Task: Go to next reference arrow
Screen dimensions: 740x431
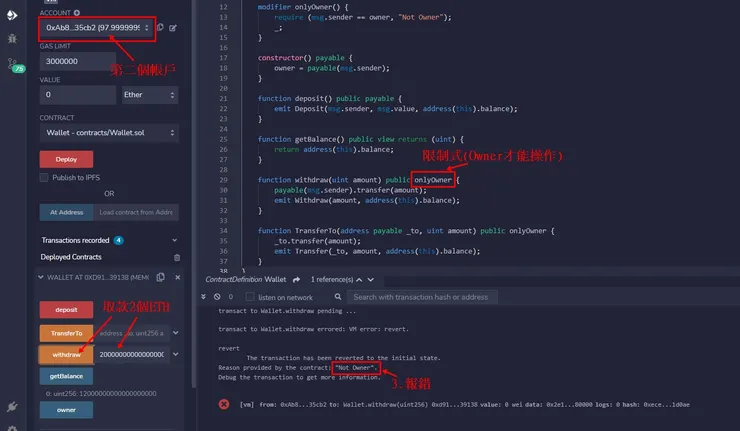Action: coord(371,279)
